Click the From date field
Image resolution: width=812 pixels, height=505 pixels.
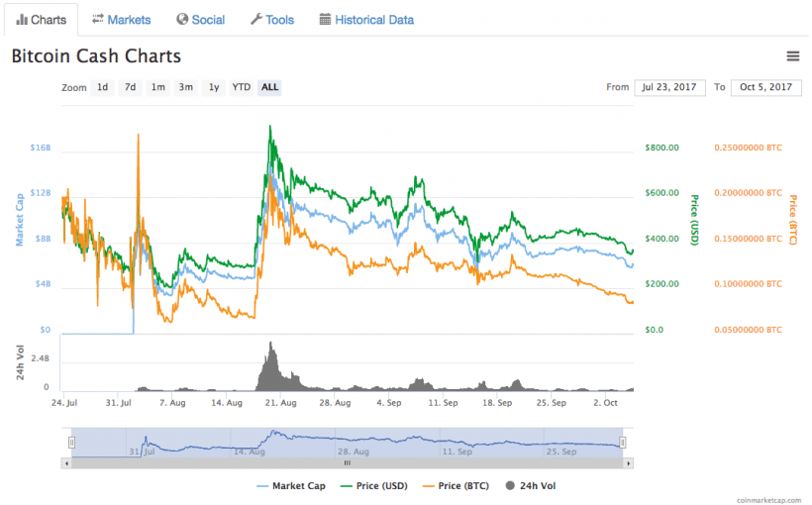[668, 87]
